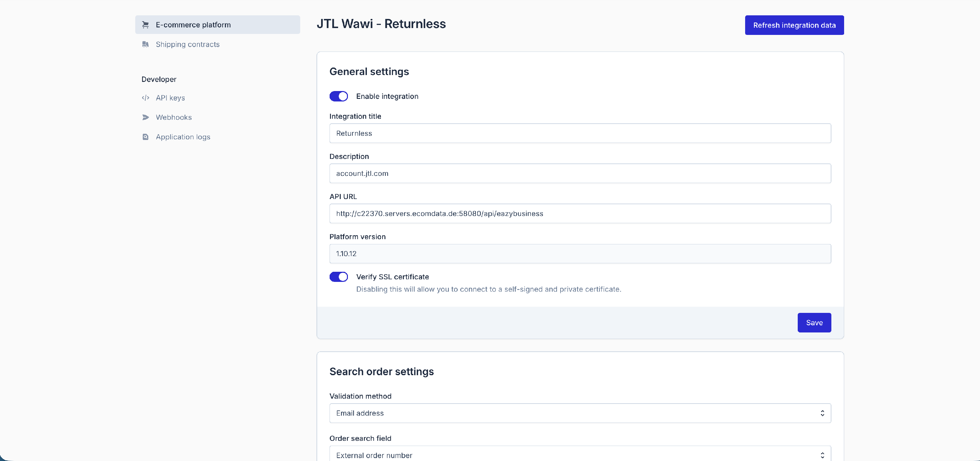Click the Integration title input field

pos(580,133)
